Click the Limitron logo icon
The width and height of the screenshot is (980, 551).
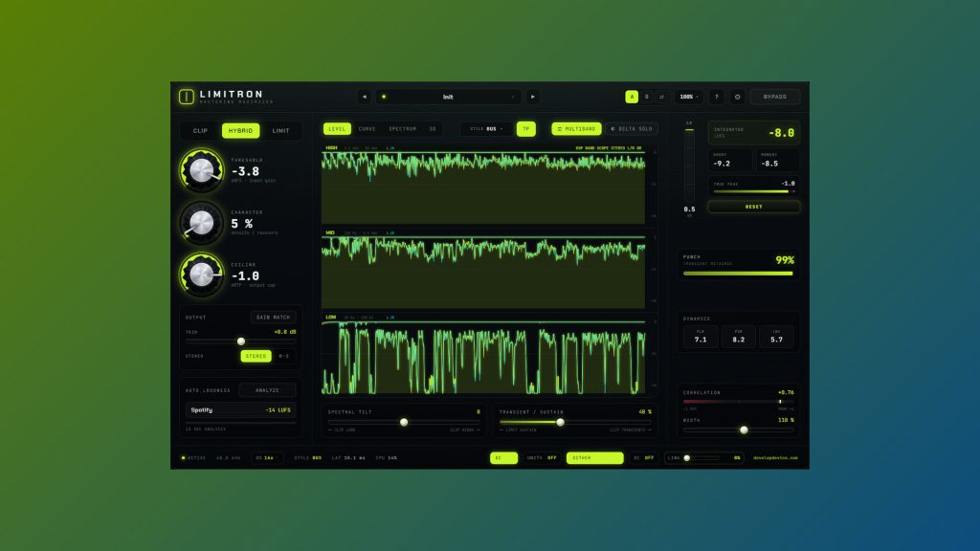click(187, 97)
